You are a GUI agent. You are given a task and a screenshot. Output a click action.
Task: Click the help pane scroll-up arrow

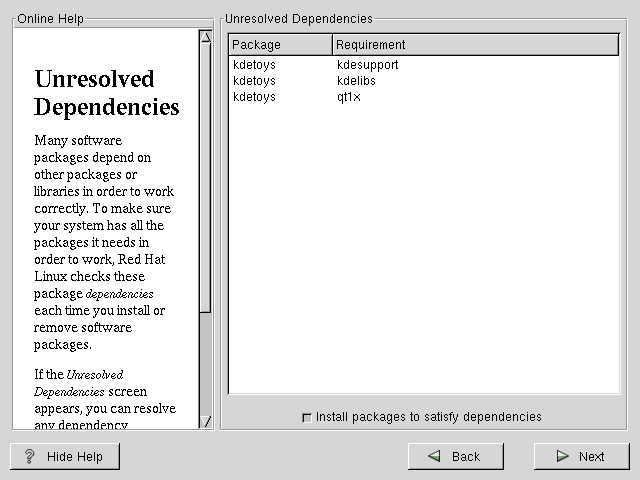tap(205, 38)
